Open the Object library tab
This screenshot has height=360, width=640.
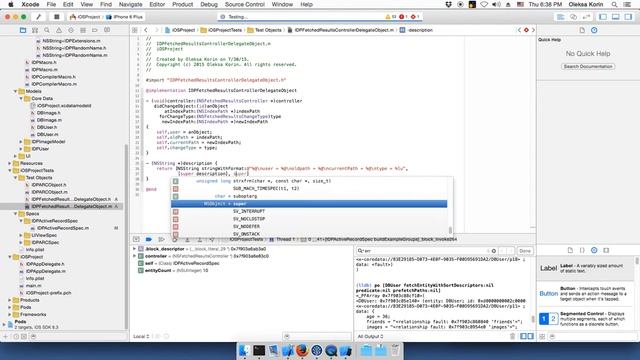(594, 250)
